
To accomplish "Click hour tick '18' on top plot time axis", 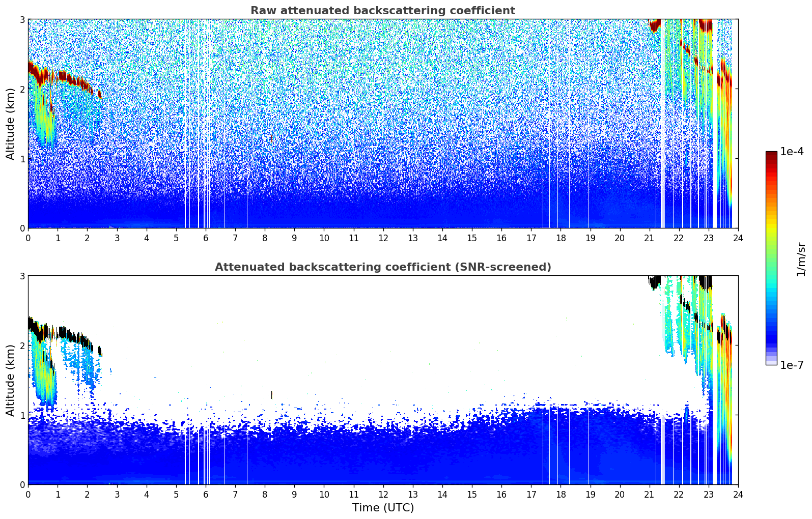I will pyautogui.click(x=561, y=238).
